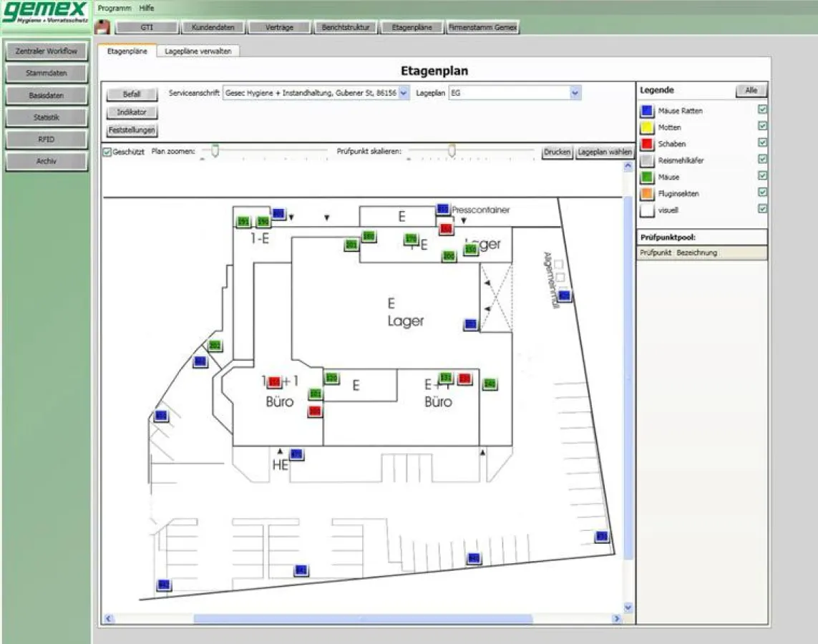This screenshot has height=644, width=818.
Task: Select the red marker inside the left Büro
Action: (x=273, y=382)
